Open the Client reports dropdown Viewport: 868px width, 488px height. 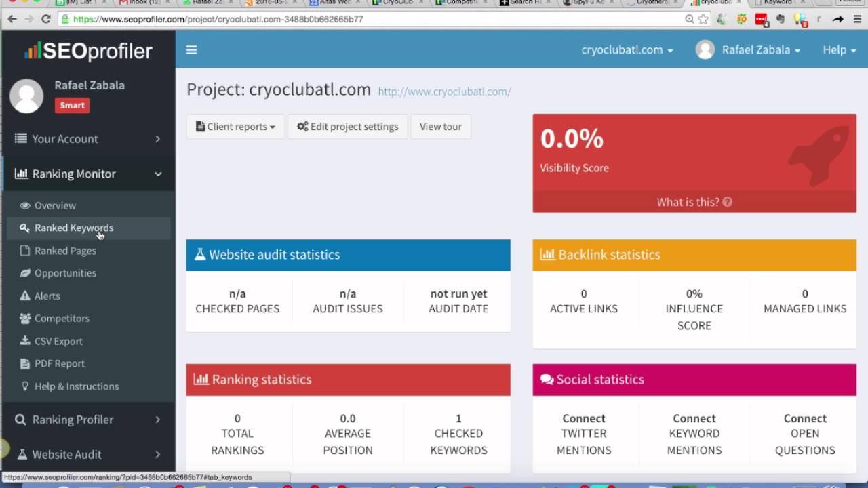pyautogui.click(x=235, y=127)
